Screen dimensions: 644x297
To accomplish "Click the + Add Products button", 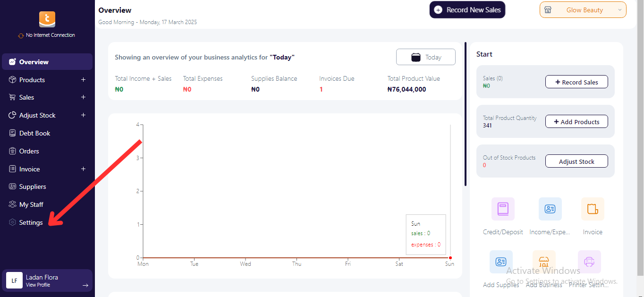I will pyautogui.click(x=576, y=122).
